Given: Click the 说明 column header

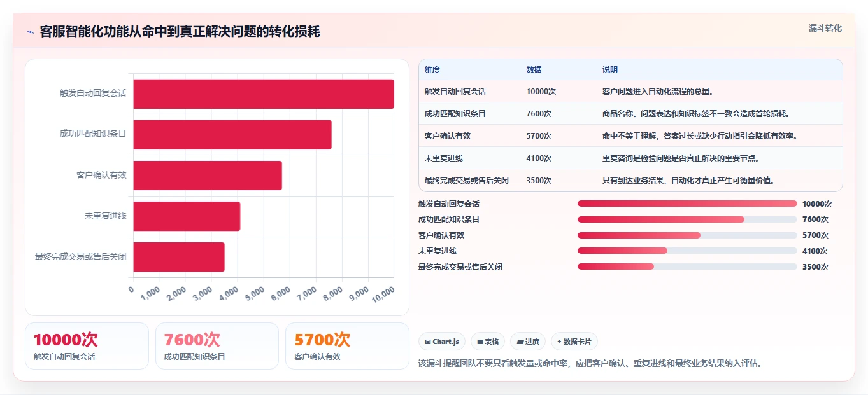Looking at the screenshot, I should pos(610,70).
